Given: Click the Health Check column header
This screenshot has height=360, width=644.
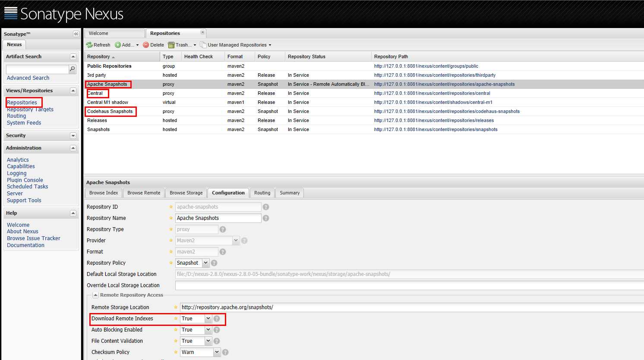Looking at the screenshot, I should [203, 56].
